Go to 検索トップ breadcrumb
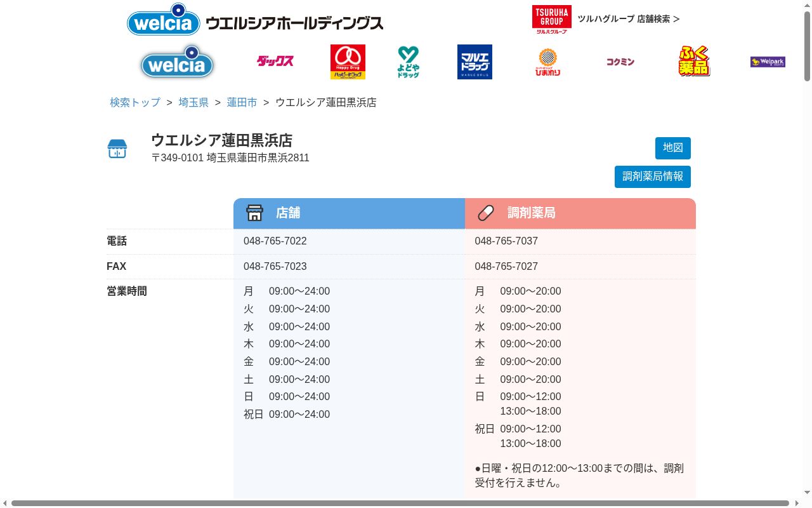Screen dimensions: 812x508 (135, 102)
